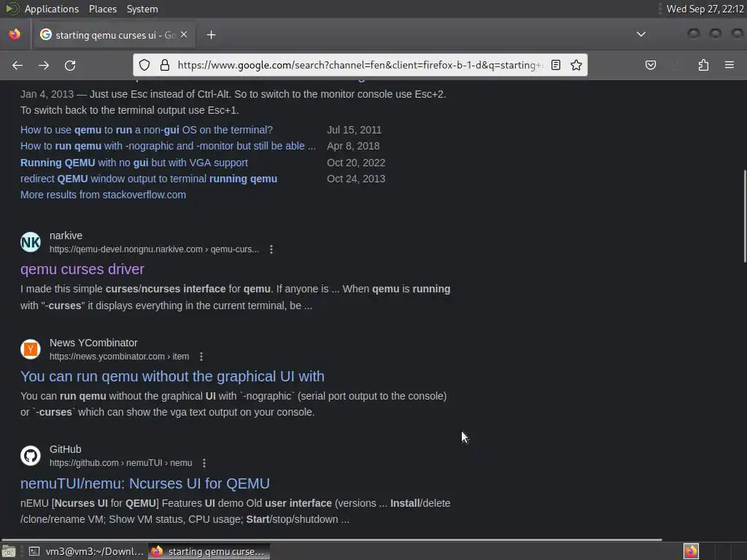Click the YCombinator Y site favicon
Screen dimensions: 747x560
pyautogui.click(x=31, y=349)
